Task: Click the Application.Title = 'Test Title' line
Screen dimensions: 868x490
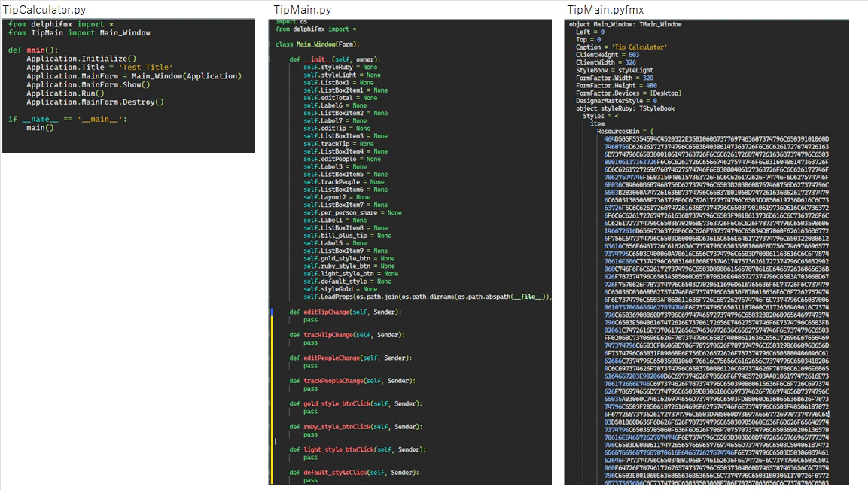Action: point(99,67)
